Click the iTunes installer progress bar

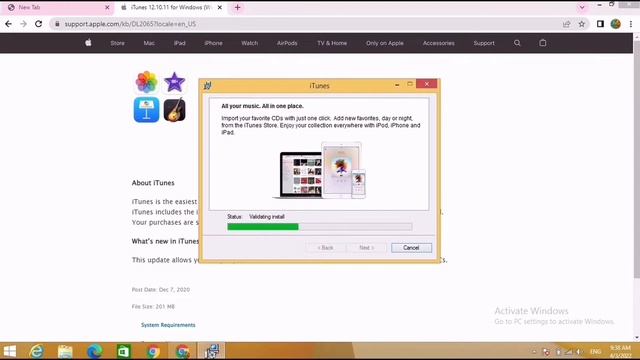pos(320,227)
